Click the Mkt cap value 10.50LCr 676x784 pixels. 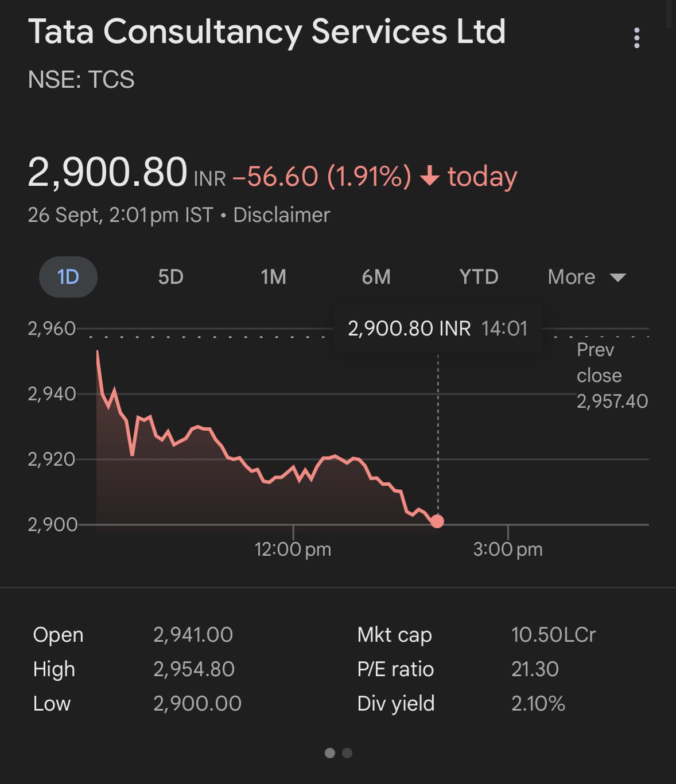[553, 635]
